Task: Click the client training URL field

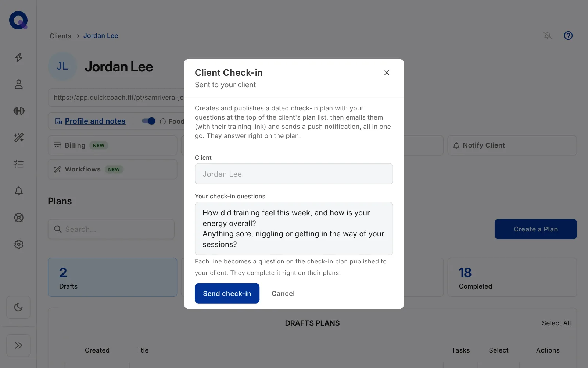Action: click(116, 98)
